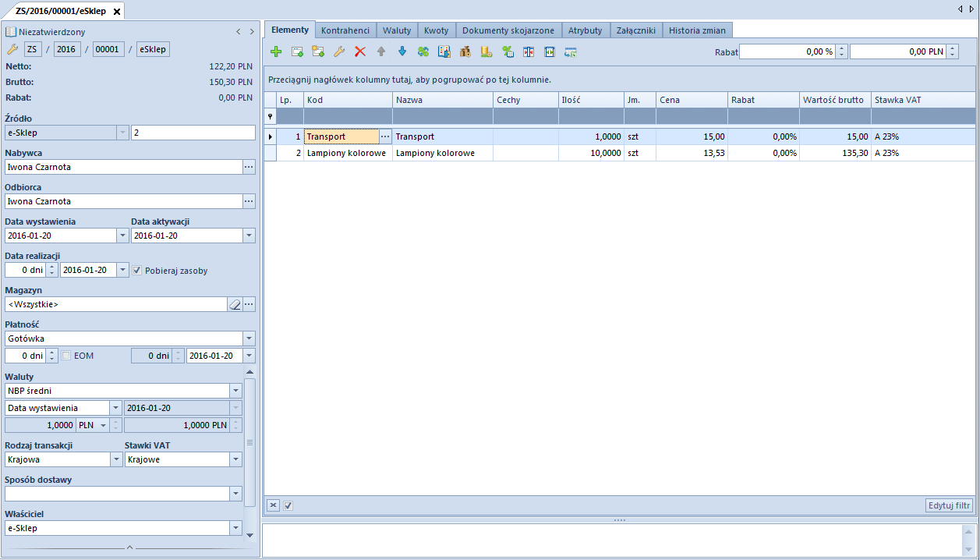Click the Rabat percent input field
Screen dimensions: 980x560
pyautogui.click(x=787, y=51)
